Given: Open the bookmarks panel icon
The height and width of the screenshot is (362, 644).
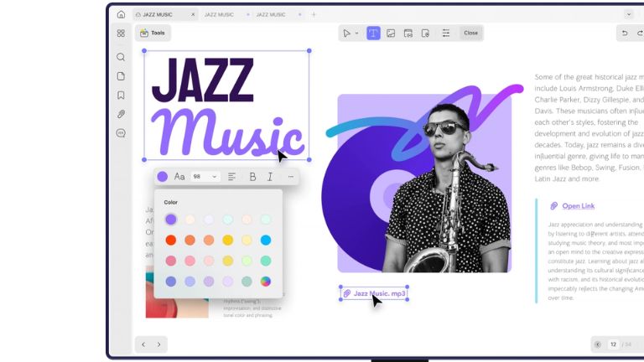Looking at the screenshot, I should (121, 96).
